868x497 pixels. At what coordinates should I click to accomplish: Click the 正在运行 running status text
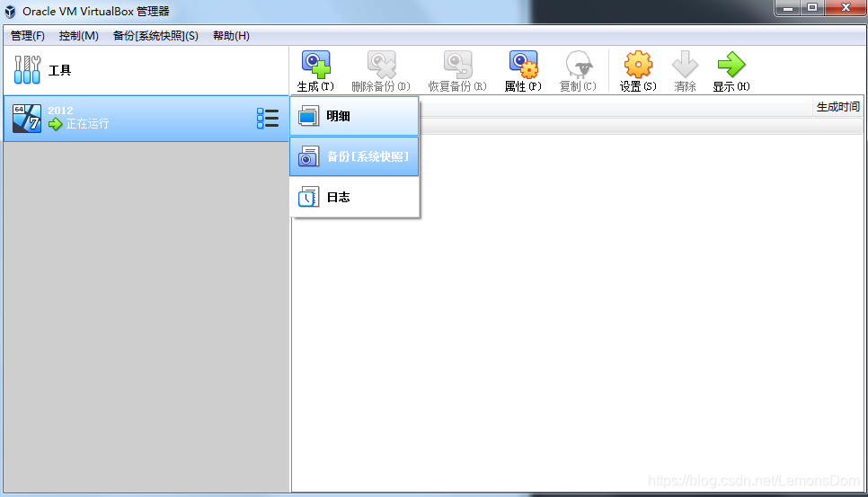pyautogui.click(x=87, y=124)
